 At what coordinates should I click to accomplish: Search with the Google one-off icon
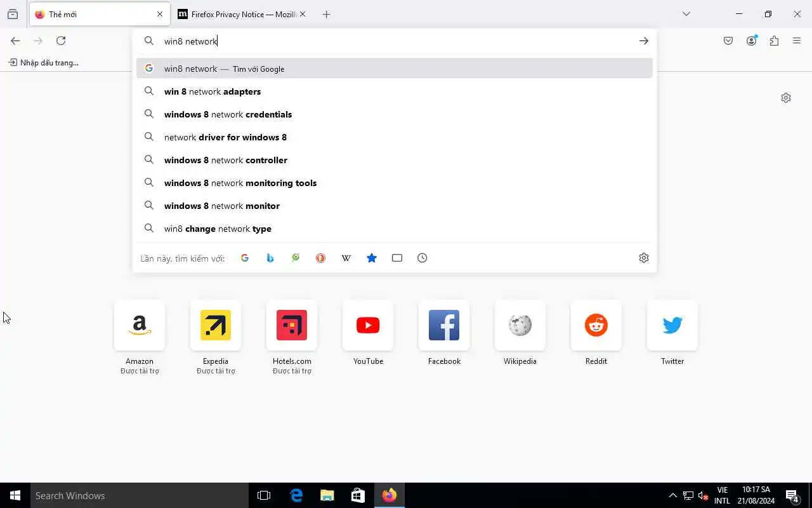pos(245,258)
